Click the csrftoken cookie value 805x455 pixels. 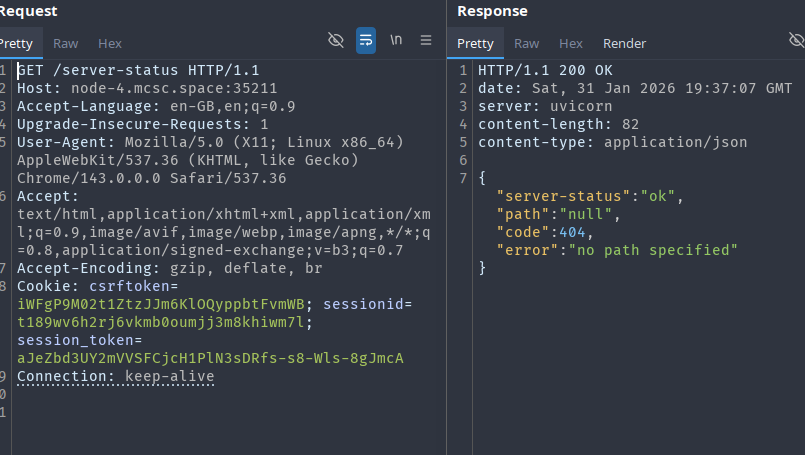point(160,304)
